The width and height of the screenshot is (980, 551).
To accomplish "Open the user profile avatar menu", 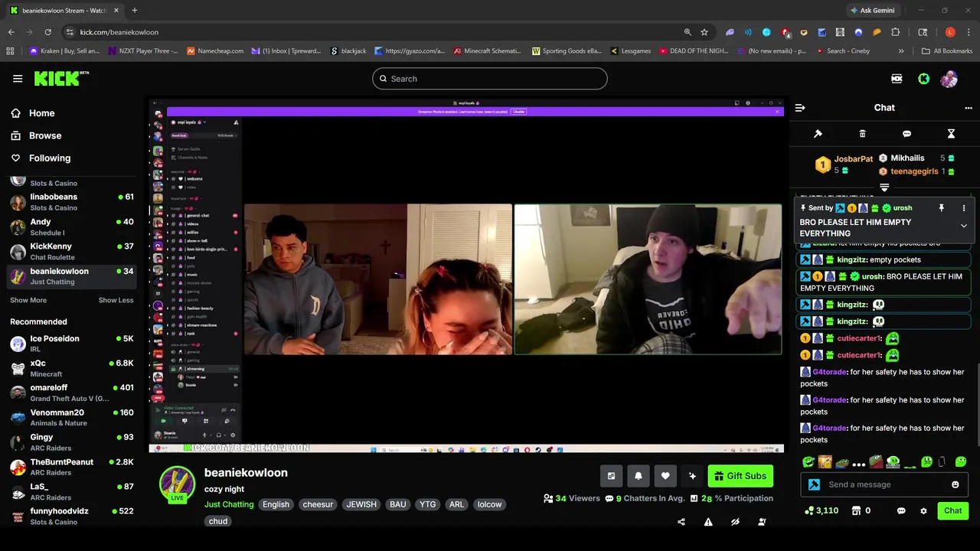I will pos(949,79).
